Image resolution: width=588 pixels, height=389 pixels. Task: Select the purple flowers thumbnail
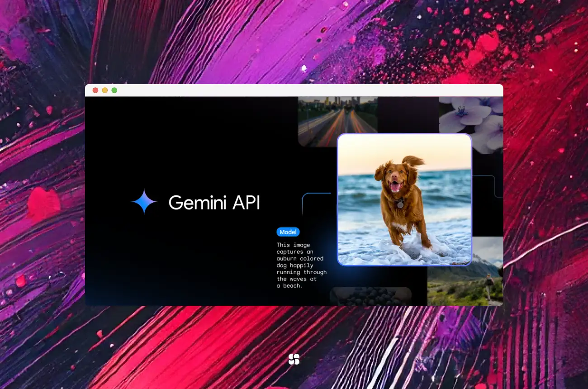pos(471,125)
